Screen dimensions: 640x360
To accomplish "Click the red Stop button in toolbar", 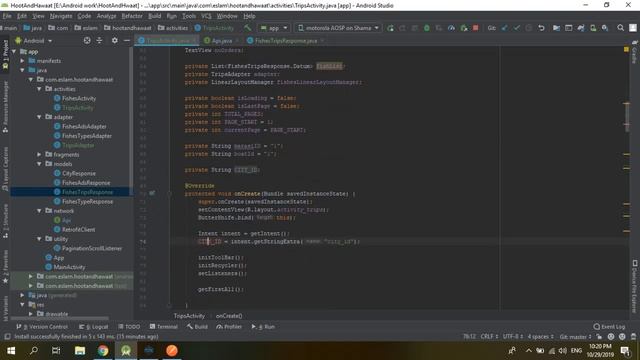I will point(476,28).
